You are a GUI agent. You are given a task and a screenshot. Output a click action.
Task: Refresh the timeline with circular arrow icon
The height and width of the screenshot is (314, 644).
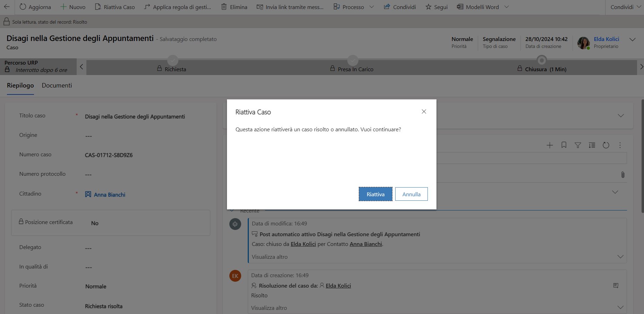click(606, 145)
